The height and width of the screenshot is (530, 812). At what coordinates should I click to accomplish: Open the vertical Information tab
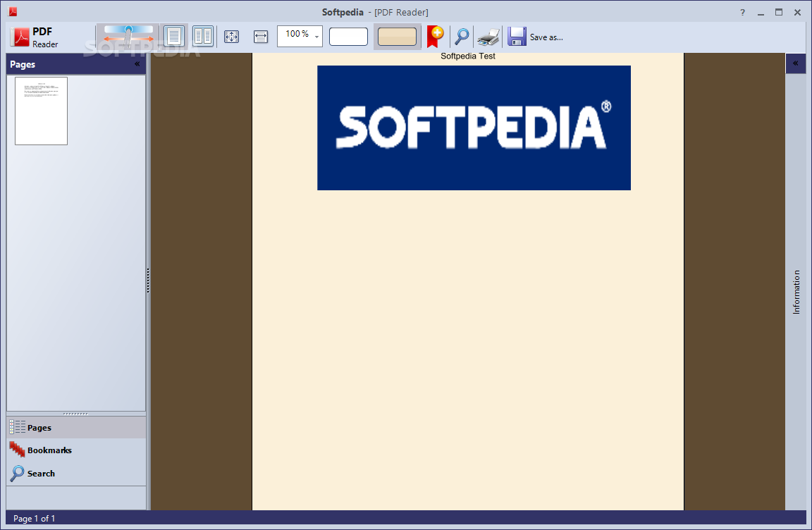(x=796, y=292)
